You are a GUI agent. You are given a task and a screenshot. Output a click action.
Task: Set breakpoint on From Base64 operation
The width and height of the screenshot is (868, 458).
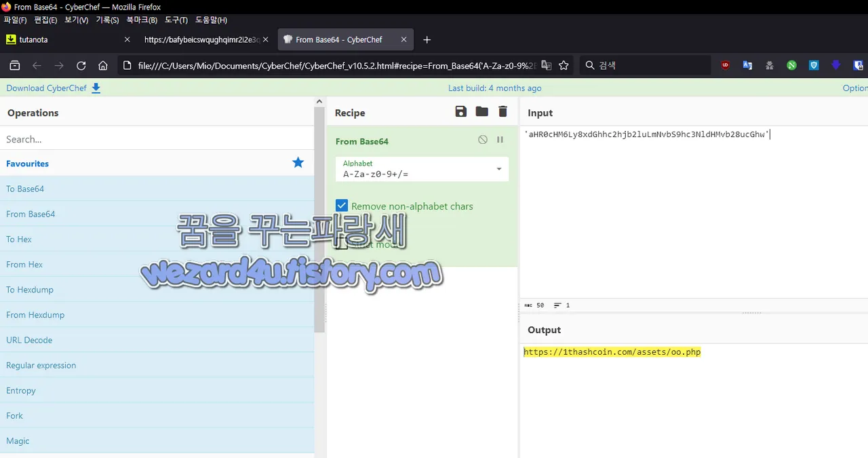(500, 140)
